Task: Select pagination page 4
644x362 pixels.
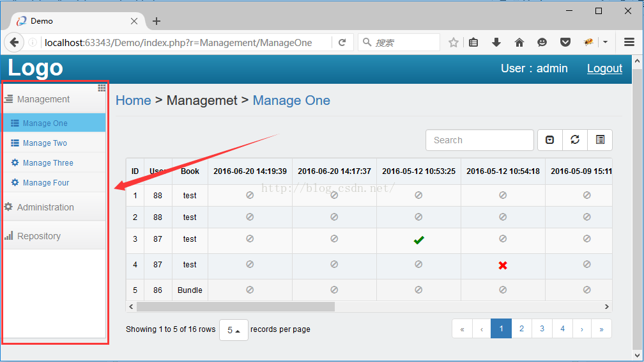Action: pos(562,329)
